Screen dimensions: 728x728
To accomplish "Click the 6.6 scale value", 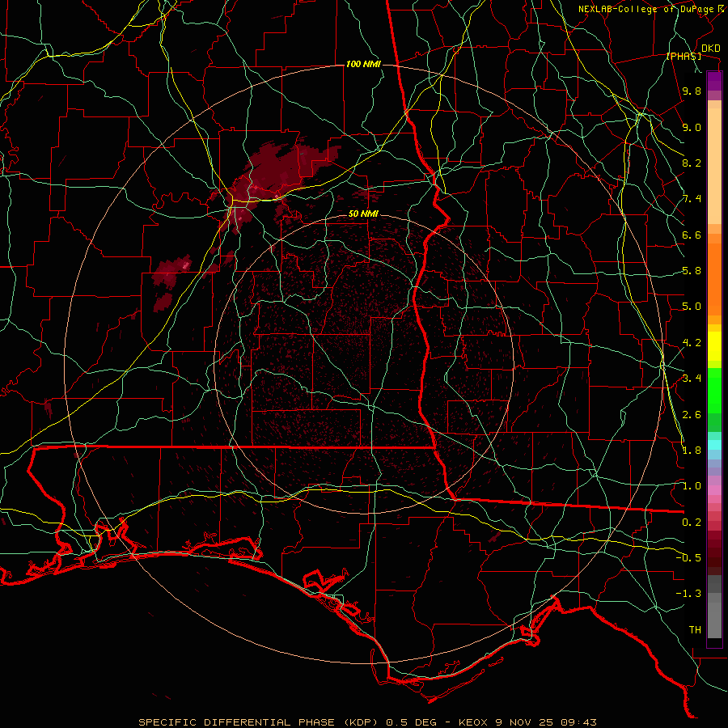I will pos(692,235).
